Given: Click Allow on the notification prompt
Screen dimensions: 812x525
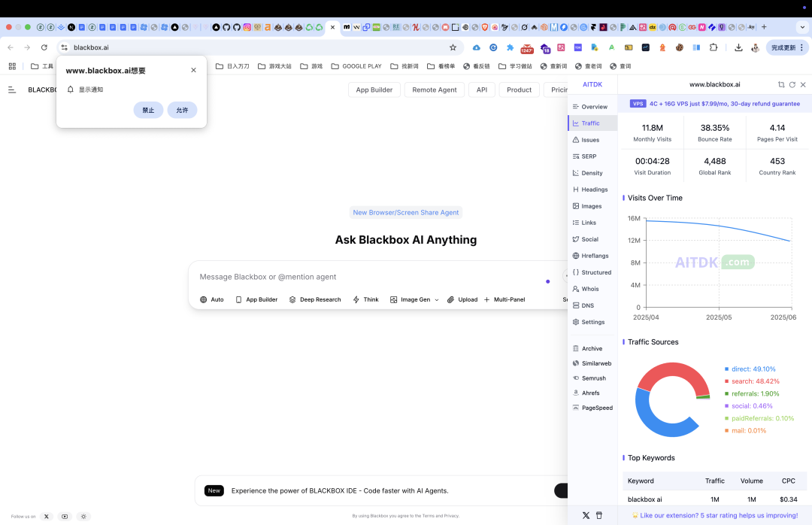Looking at the screenshot, I should 182,111.
